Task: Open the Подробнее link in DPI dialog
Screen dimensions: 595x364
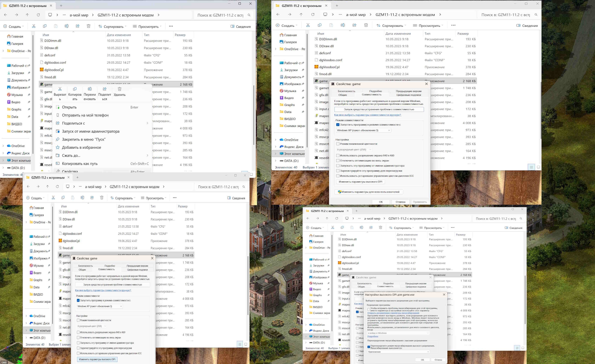Action: coord(373,336)
